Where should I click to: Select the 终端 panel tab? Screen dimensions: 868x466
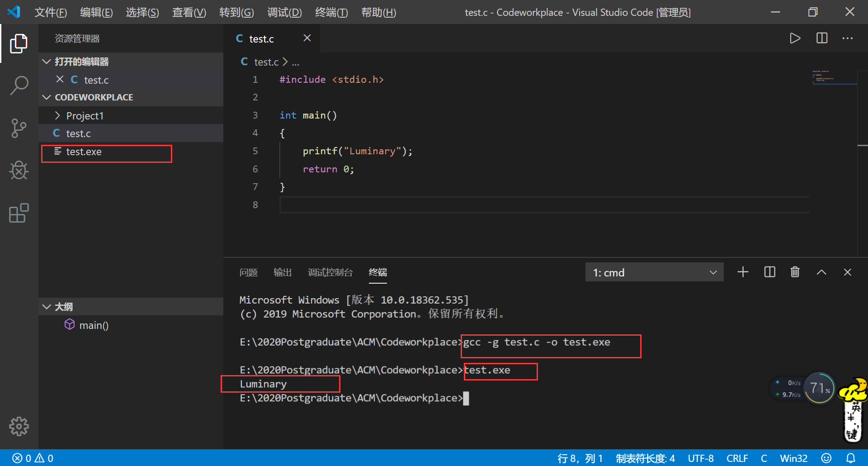point(377,272)
